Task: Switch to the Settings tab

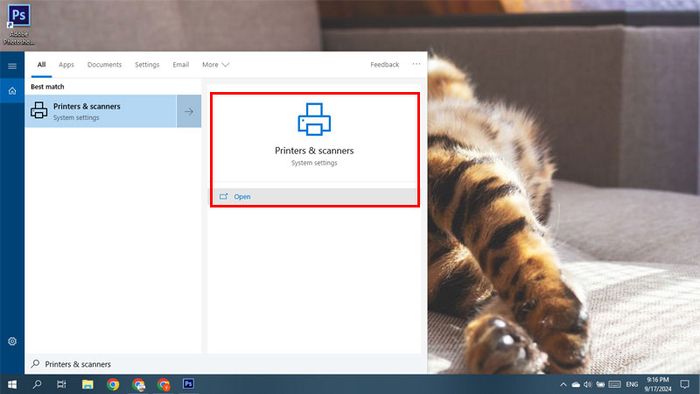Action: [x=147, y=65]
